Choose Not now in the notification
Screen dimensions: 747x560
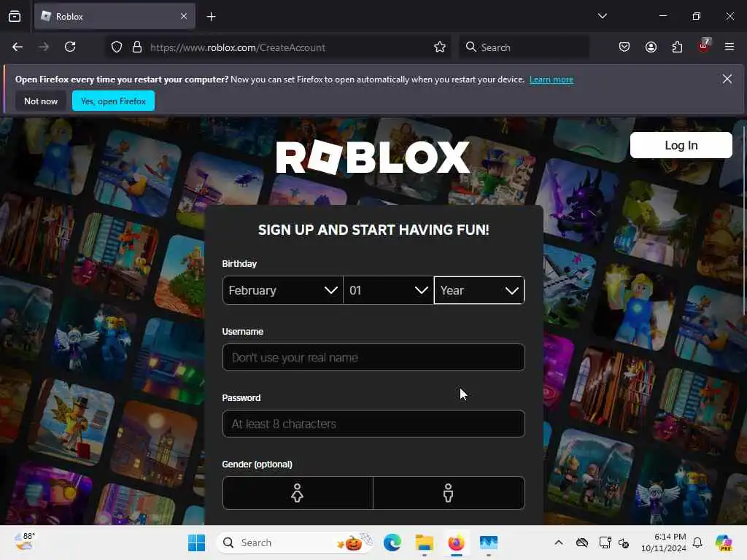pyautogui.click(x=41, y=101)
